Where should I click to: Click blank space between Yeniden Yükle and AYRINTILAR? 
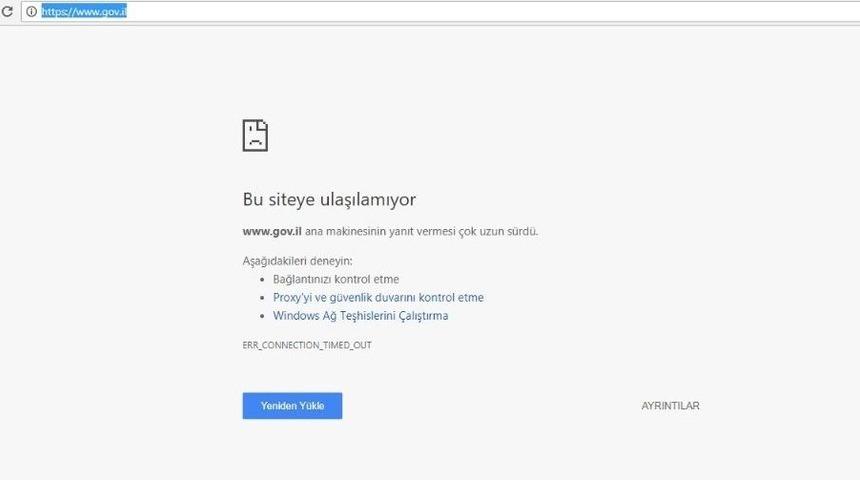pyautogui.click(x=490, y=406)
